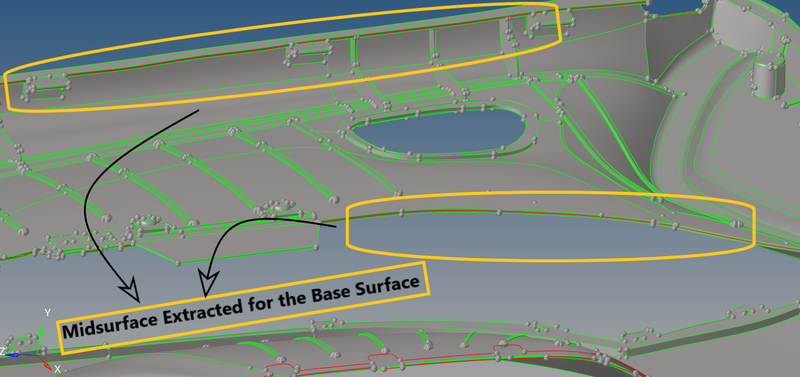Screen dimensions: 800x377
Task: Click the blue Z axis of the triad
Action: 20,354
